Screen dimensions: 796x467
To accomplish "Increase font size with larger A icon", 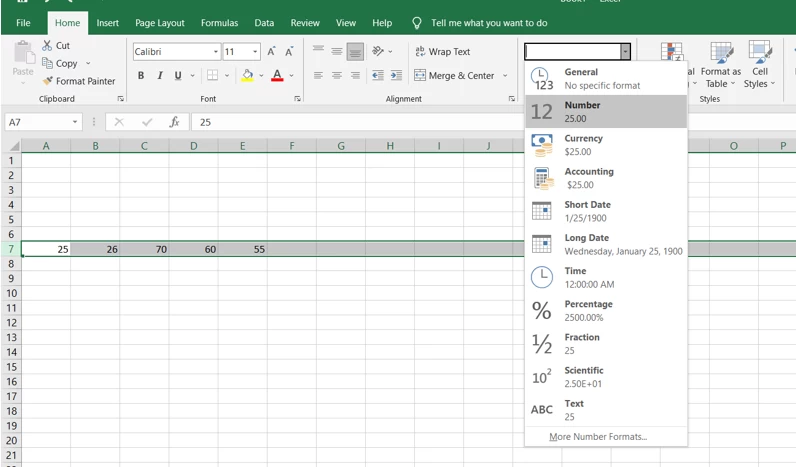I will pos(271,51).
